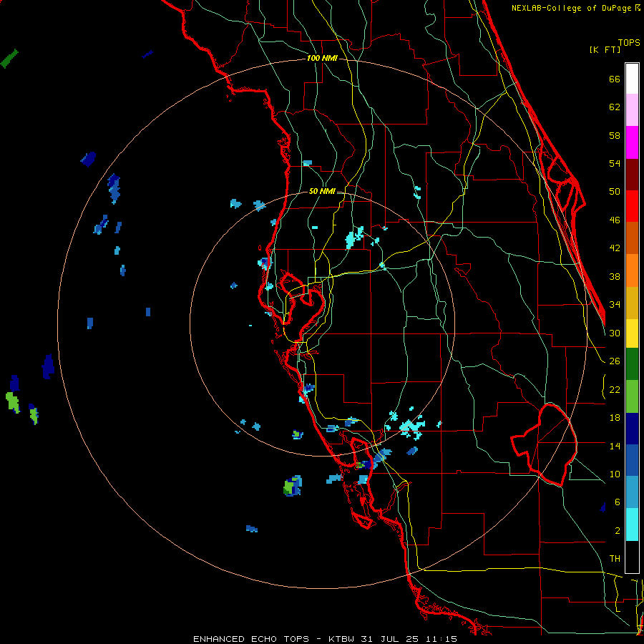Click the 'ENHANCED ECHO TOPS' caption text

coord(251,639)
